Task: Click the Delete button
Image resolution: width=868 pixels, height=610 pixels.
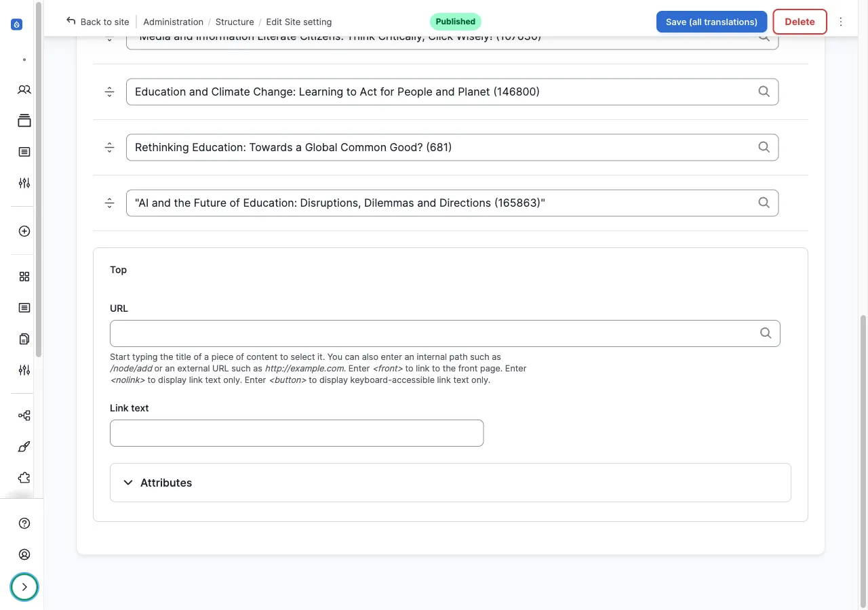Action: pos(800,22)
